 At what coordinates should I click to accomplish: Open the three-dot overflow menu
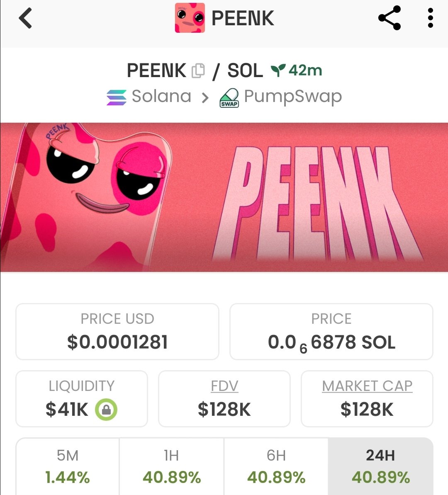coord(430,18)
